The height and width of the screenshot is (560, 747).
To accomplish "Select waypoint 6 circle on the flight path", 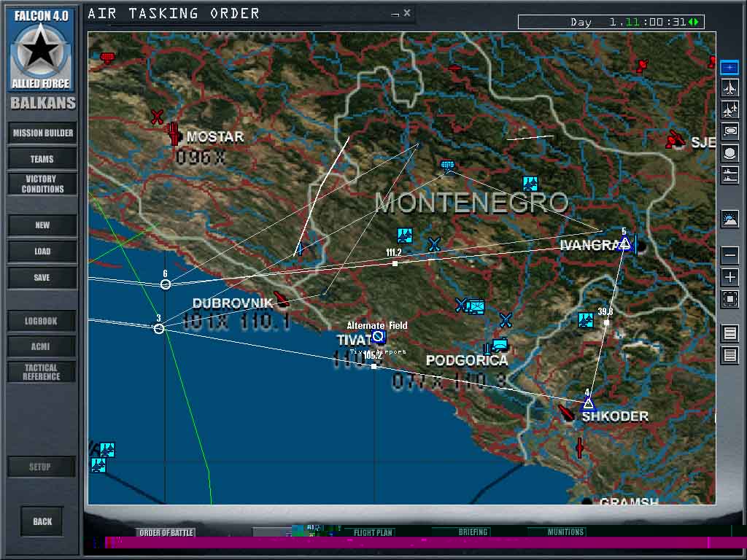I will coord(166,284).
